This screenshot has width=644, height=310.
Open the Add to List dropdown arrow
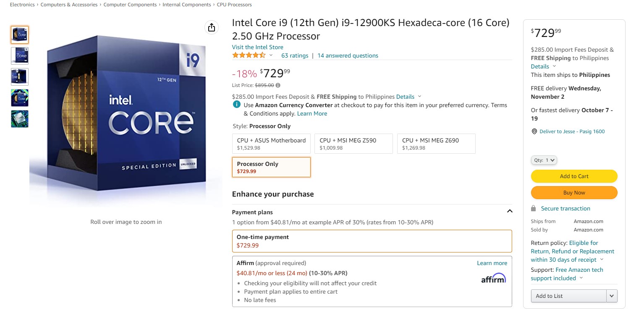(612, 296)
